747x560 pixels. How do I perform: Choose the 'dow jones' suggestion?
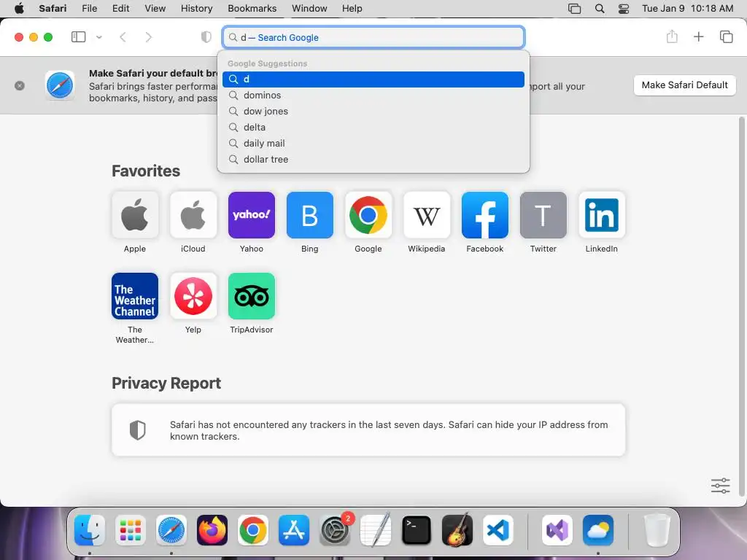[x=373, y=112]
